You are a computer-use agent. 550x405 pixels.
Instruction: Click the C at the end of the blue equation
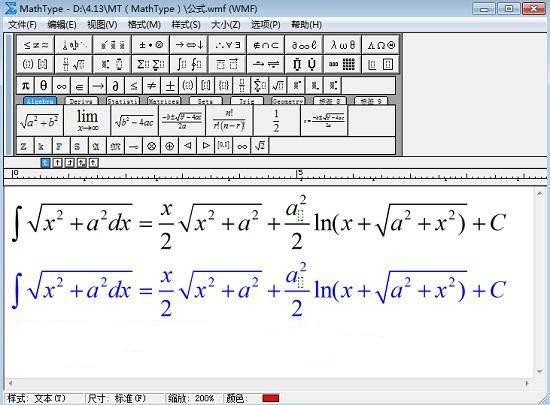(x=498, y=290)
